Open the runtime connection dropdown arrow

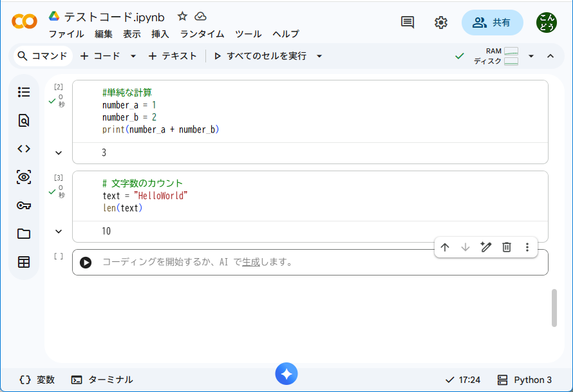pos(531,56)
